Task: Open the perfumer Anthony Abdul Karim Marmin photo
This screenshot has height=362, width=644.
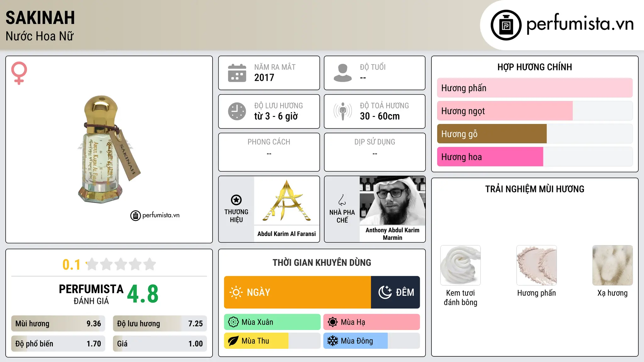Action: 392,200
